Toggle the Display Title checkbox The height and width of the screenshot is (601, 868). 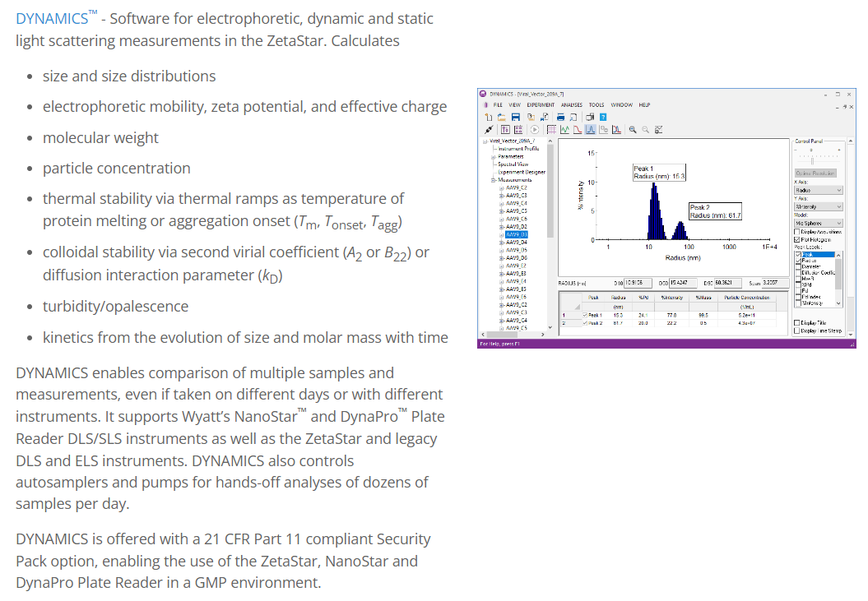point(797,322)
